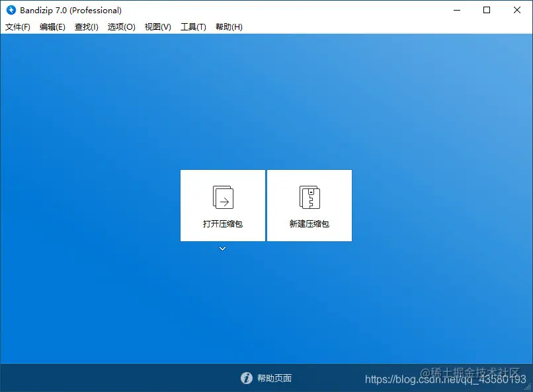
Task: Expand recent archives chevron below 打开压缩包
Action: [222, 249]
